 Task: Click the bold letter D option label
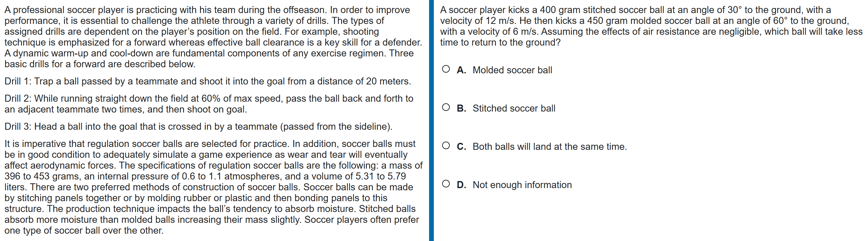(461, 185)
